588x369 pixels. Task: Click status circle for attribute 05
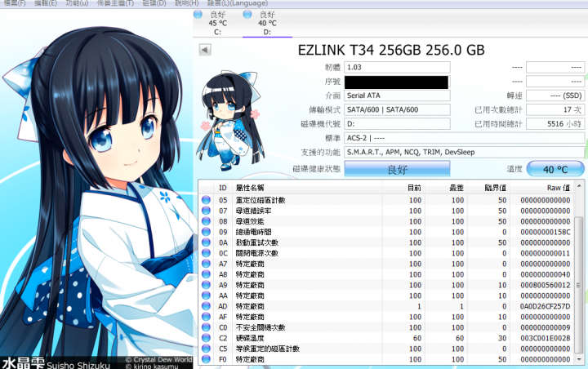(x=206, y=200)
